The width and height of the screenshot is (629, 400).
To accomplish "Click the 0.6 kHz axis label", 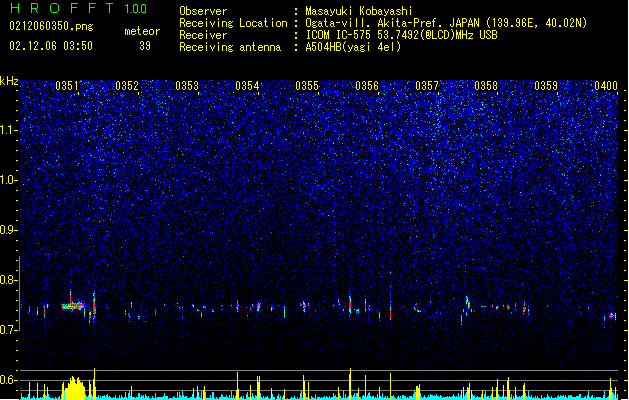I will point(9,380).
